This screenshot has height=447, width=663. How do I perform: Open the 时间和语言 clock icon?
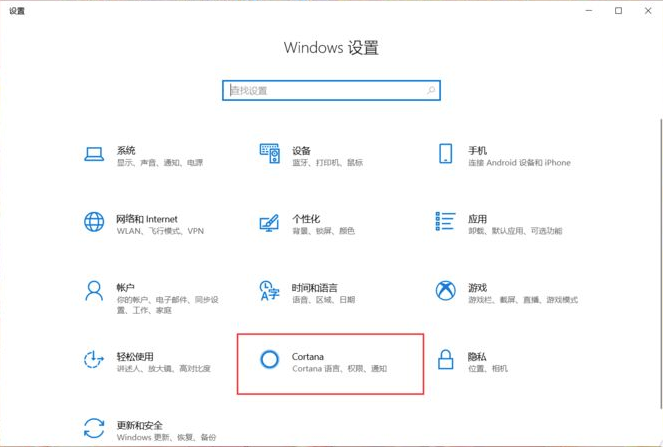269,291
